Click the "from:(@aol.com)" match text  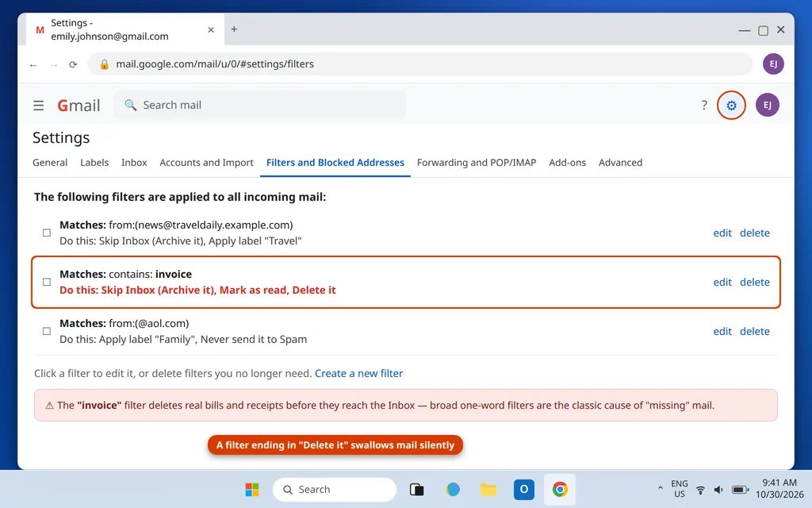coord(148,324)
